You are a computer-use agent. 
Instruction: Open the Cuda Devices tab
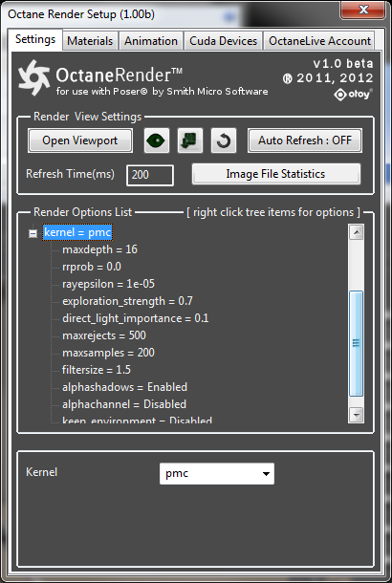[x=223, y=41]
